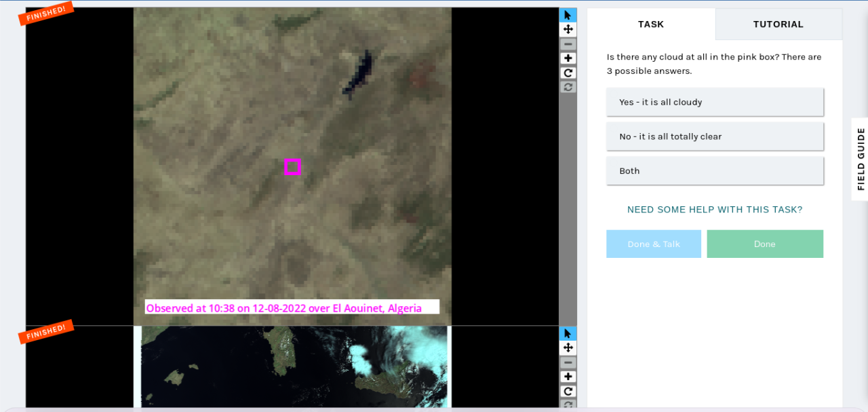Select the pointer tool for the second satellite image
This screenshot has width=868, height=412.
[x=568, y=333]
